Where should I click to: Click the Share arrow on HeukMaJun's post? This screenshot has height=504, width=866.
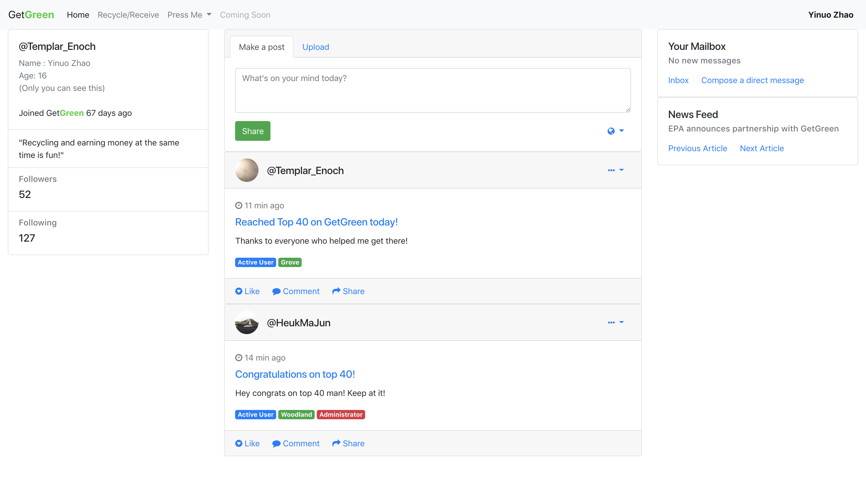click(x=336, y=443)
